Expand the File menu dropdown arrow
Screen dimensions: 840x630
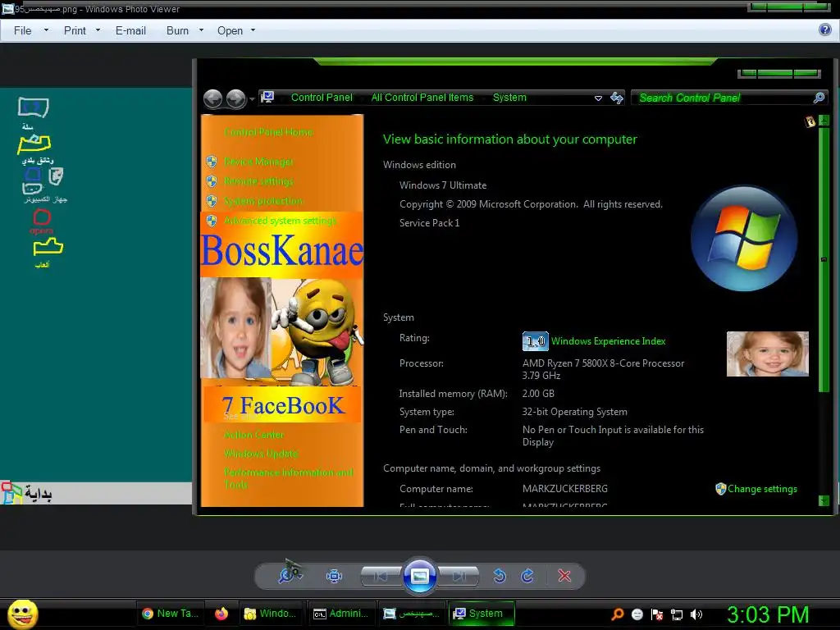[x=46, y=30]
